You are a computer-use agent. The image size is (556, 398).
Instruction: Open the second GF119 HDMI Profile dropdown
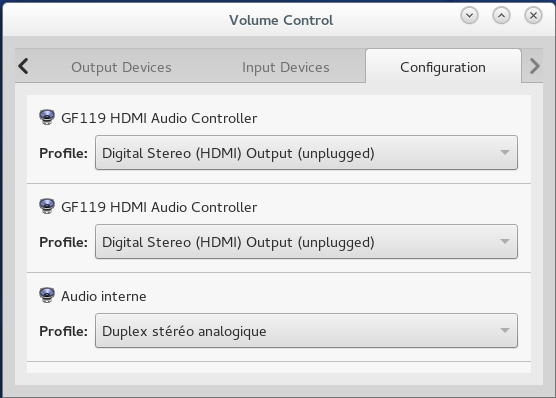pos(306,242)
